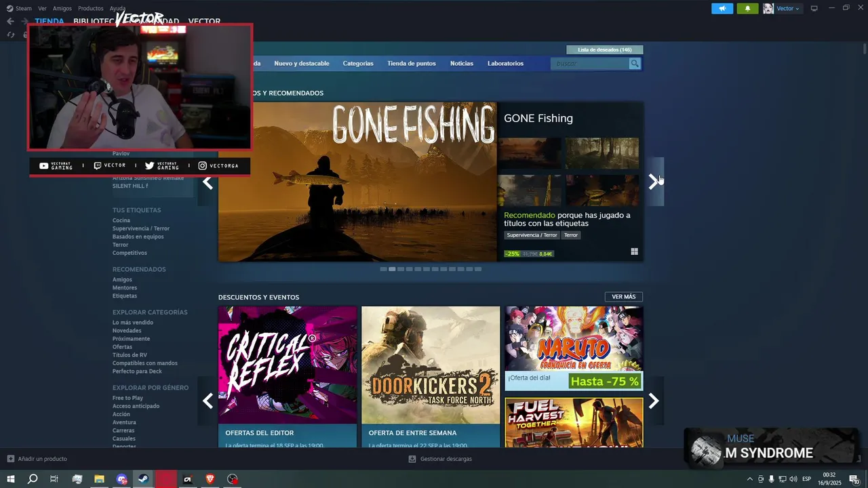Click the Vector profile avatar
The width and height of the screenshot is (868, 488).
click(768, 8)
